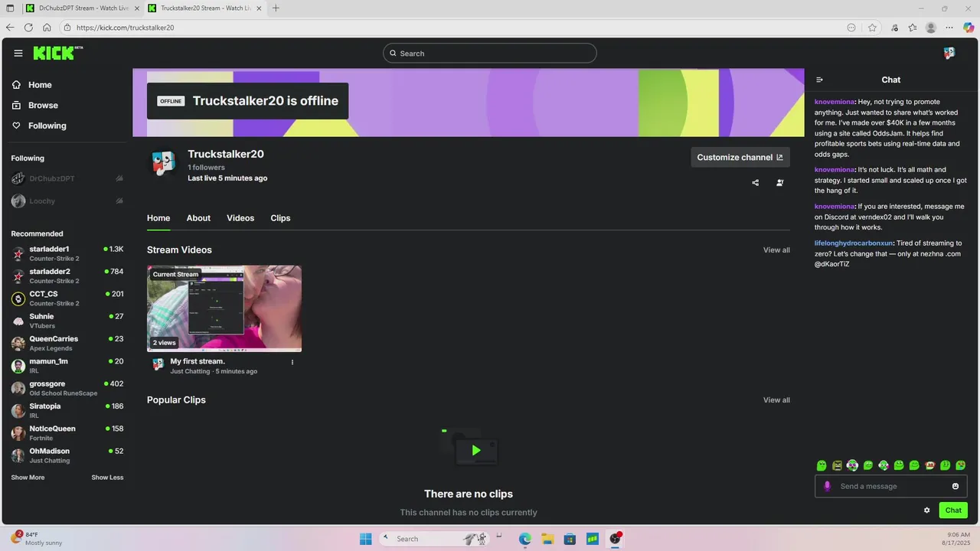This screenshot has width=980, height=551.
Task: Open the My first stream video thumbnail
Action: click(224, 308)
